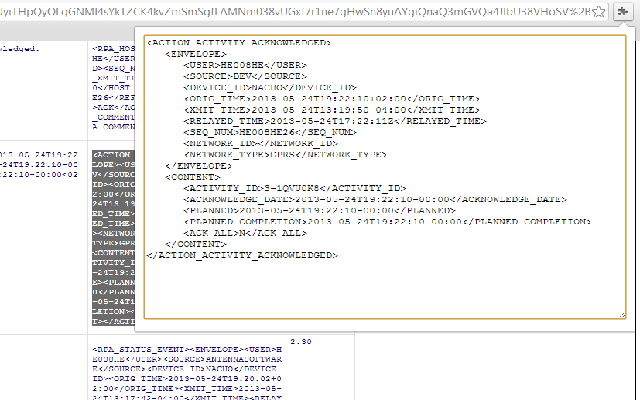
Task: Click the RELAYED_TIME line in popup
Action: (335, 121)
